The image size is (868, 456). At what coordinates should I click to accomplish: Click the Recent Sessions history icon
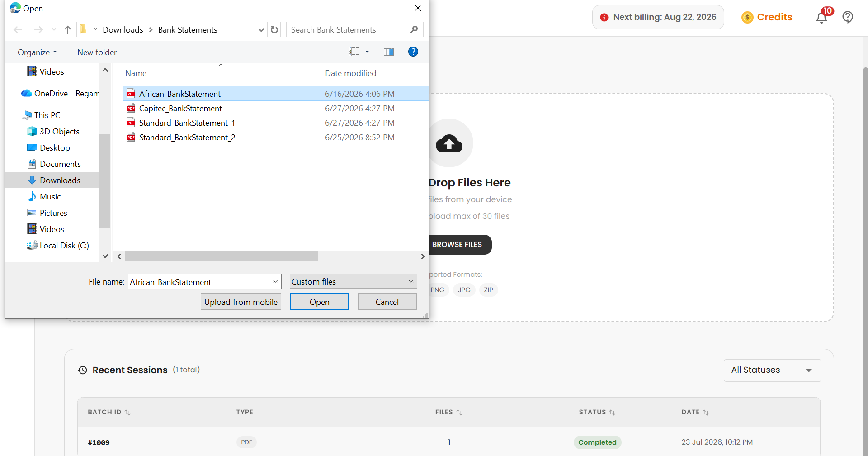[x=82, y=370]
